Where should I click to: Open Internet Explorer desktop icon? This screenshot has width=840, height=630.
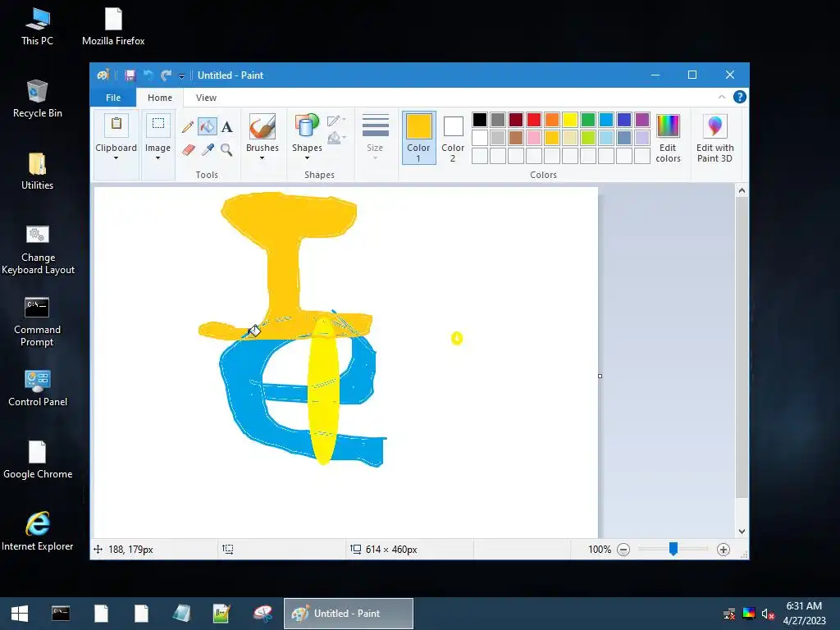pos(38,531)
